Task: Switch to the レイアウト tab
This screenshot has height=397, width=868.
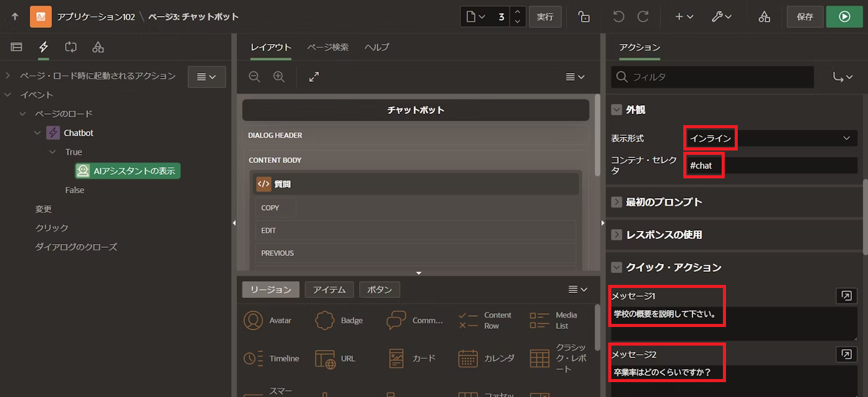Action: click(x=271, y=47)
